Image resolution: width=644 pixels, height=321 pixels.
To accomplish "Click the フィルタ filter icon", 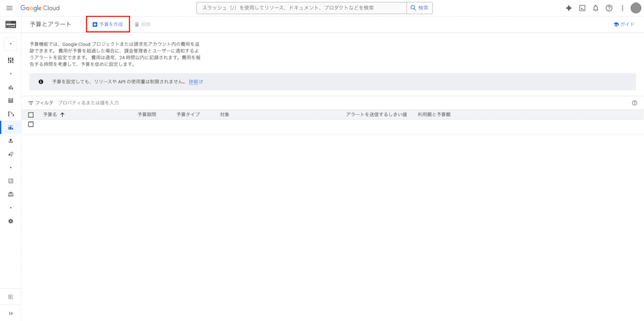I will 31,103.
